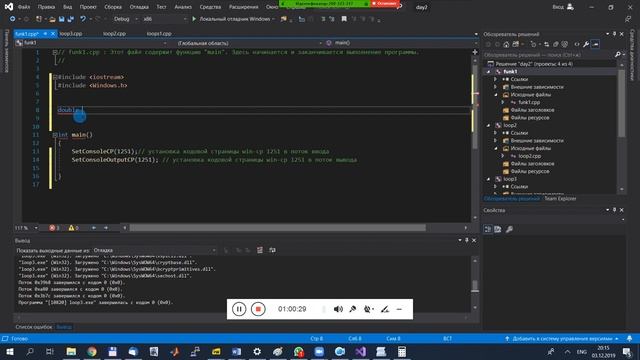The image size is (640, 360).
Task: Collapse the loop2 project node
Action: [x=488, y=125]
